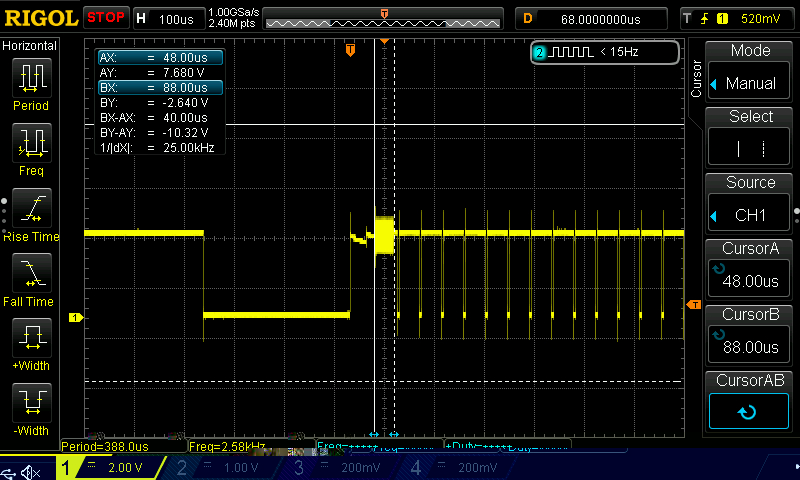Click the RIGOL logo
The height and width of the screenshot is (480, 800).
click(x=41, y=18)
